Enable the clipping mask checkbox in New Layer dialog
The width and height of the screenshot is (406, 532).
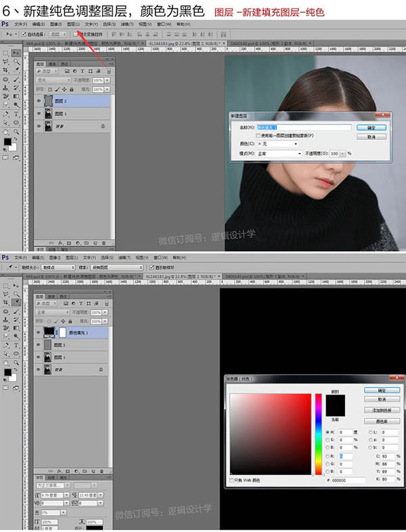(x=259, y=135)
